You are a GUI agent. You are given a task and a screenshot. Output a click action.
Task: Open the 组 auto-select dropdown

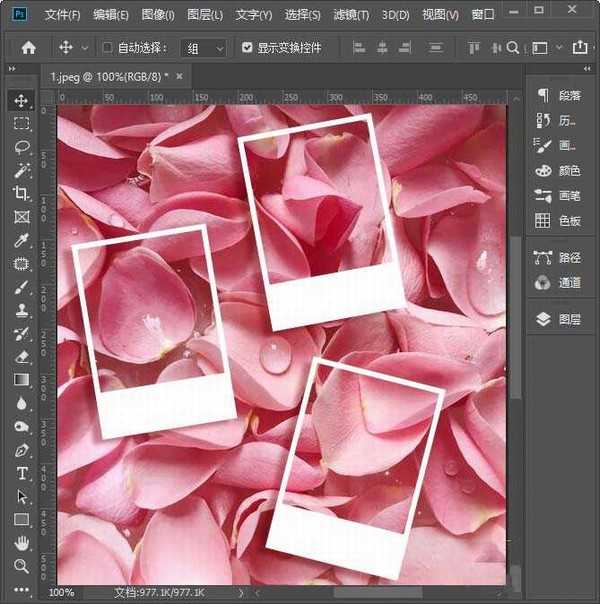[204, 47]
